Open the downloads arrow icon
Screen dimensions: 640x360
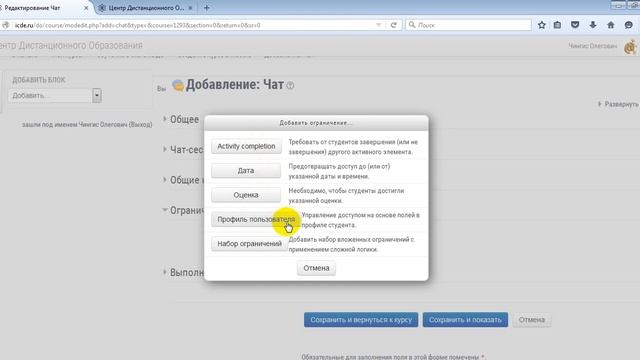point(593,25)
